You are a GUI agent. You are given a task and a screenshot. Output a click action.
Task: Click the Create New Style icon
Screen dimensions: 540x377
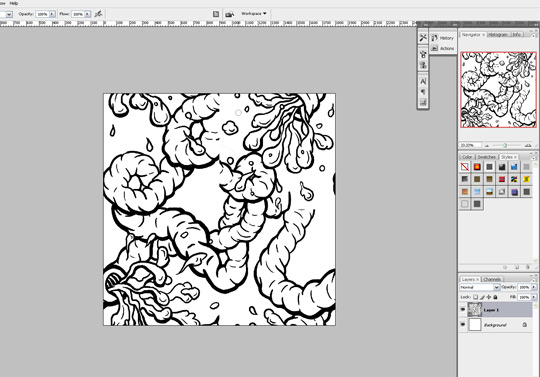[x=517, y=267]
